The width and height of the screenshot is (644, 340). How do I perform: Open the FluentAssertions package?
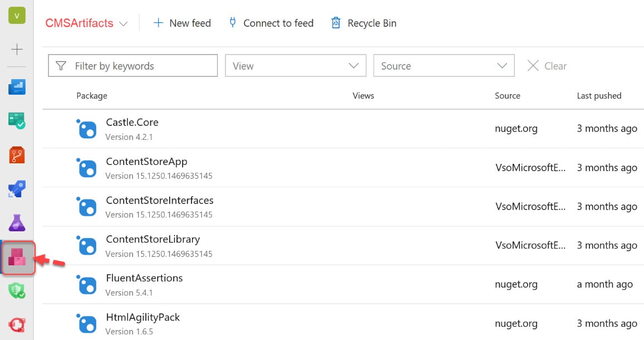pos(144,278)
